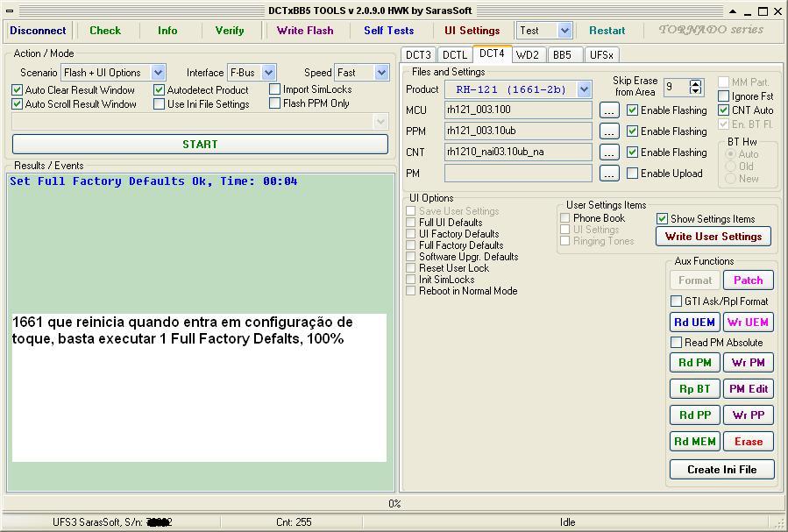Check UI Factory Defaults option

(x=411, y=234)
